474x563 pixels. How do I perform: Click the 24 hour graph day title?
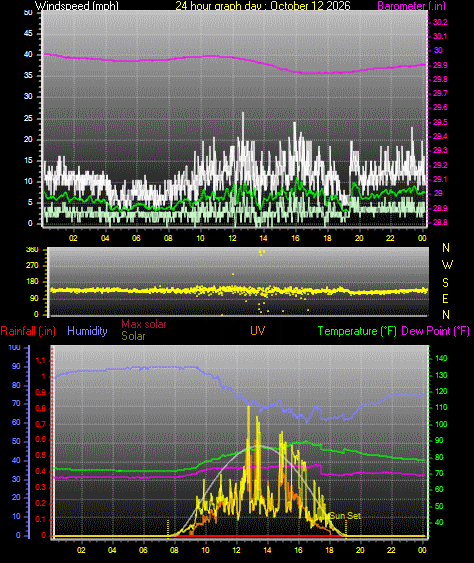(262, 6)
